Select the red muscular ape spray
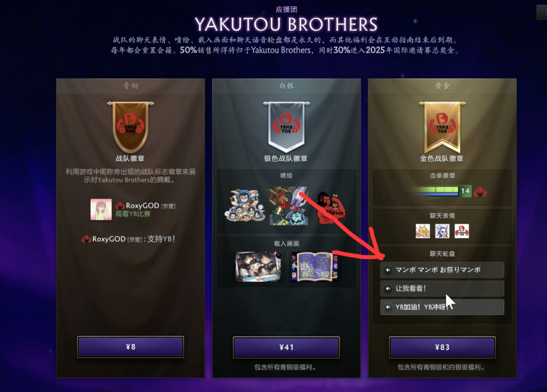Viewport: 547px width, 392px height. tap(330, 208)
